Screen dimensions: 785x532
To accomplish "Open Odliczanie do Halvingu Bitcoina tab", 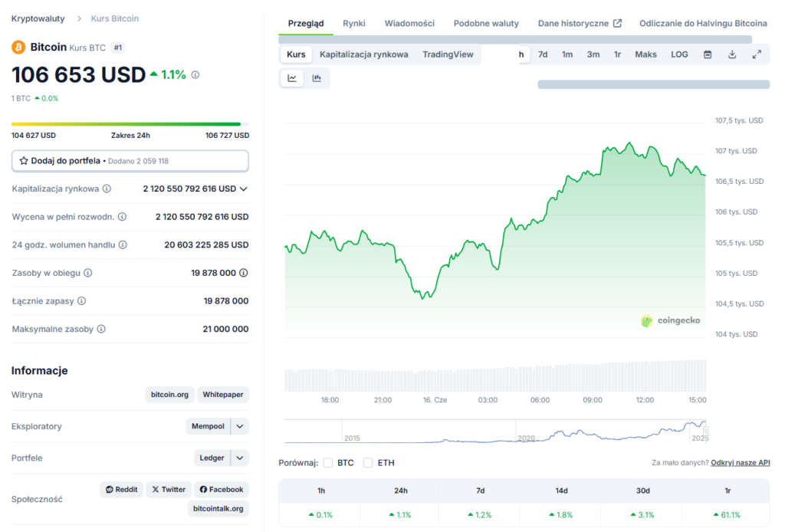I will 703,24.
